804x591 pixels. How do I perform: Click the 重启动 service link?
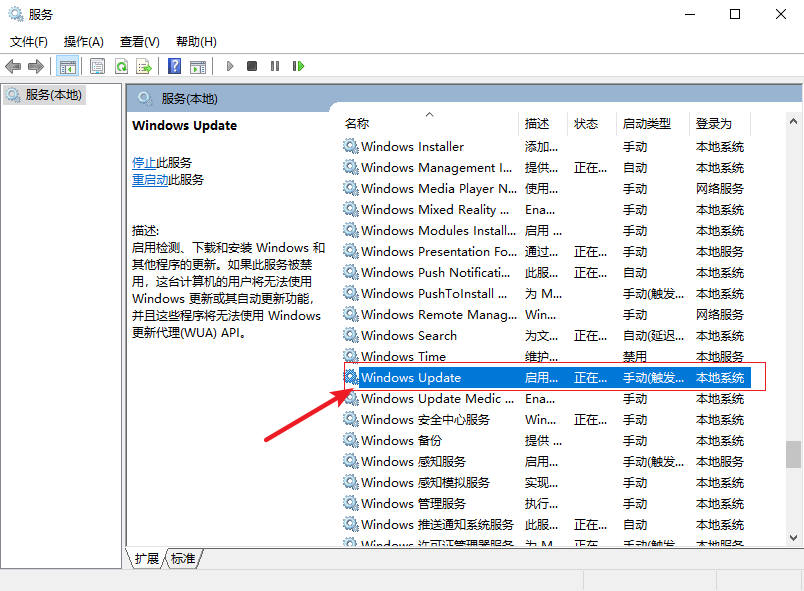[x=150, y=180]
